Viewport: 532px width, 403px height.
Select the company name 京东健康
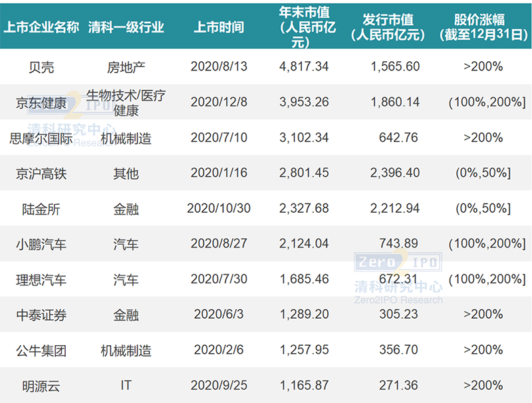pyautogui.click(x=41, y=103)
